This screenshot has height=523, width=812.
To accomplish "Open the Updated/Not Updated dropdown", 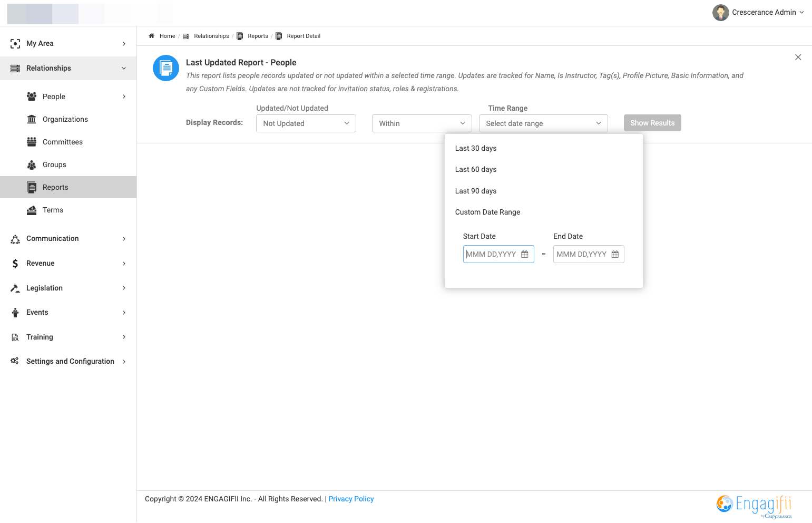I will 306,123.
